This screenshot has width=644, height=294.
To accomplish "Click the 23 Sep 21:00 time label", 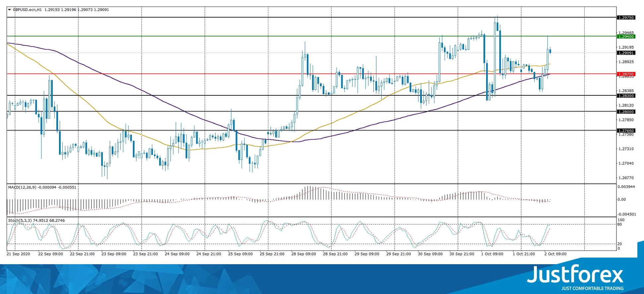I will pyautogui.click(x=145, y=254).
